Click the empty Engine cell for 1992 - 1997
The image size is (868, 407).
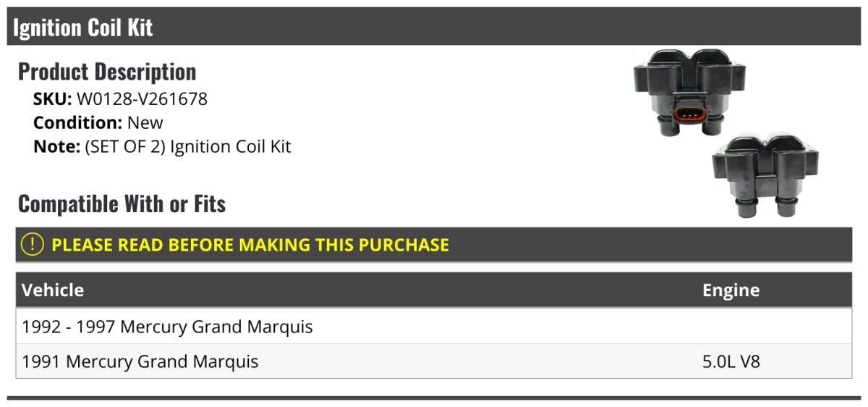tap(774, 327)
